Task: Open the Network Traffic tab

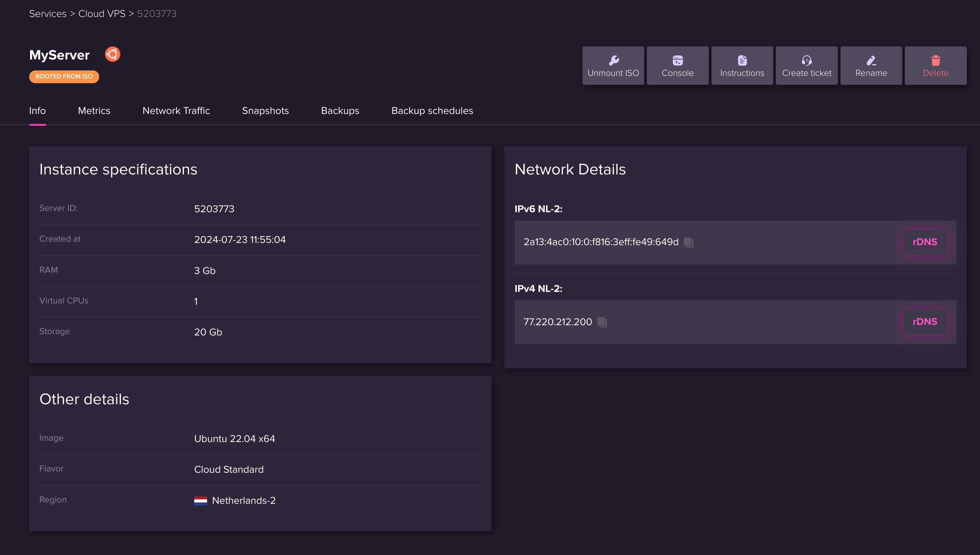Action: click(176, 111)
